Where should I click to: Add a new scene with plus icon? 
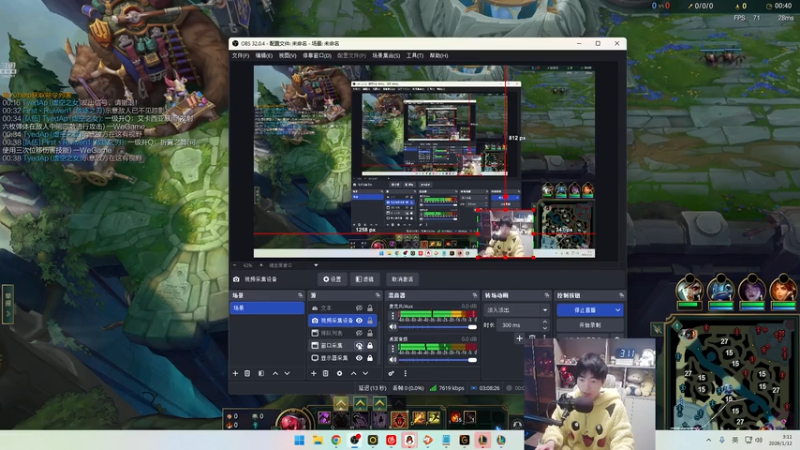235,373
